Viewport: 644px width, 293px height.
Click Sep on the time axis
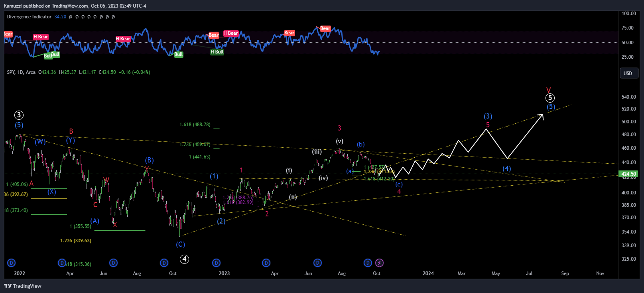click(x=565, y=273)
